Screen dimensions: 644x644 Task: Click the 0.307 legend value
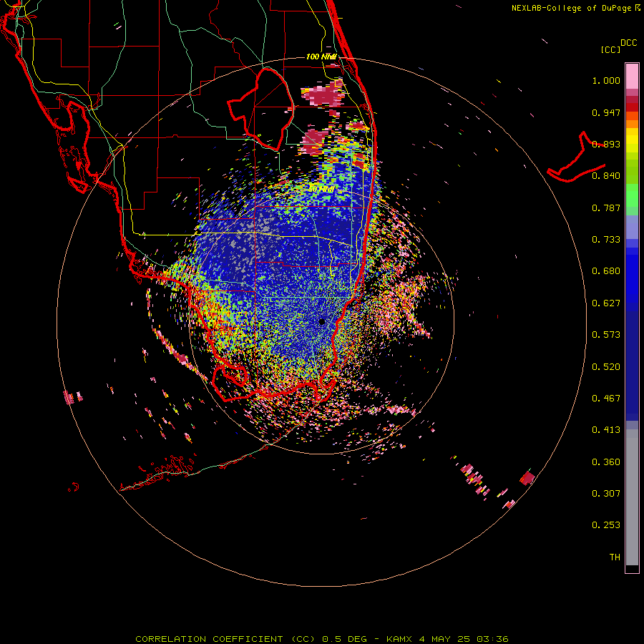pyautogui.click(x=606, y=494)
